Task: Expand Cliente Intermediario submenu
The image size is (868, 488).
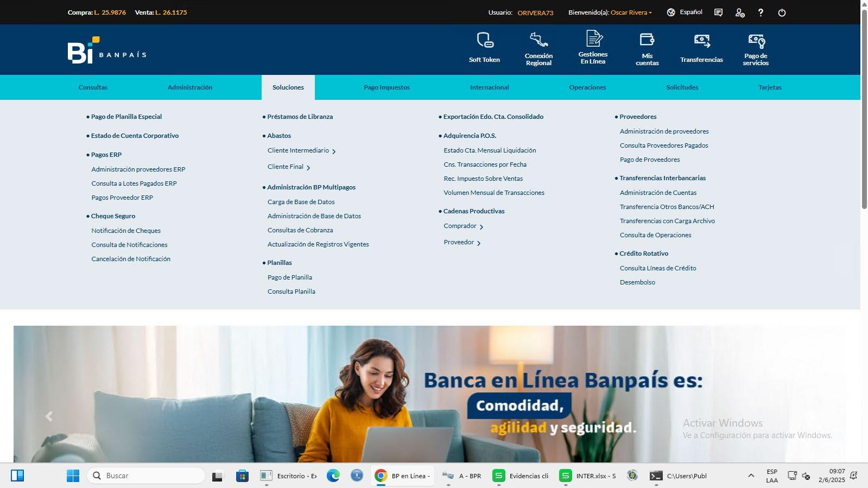Action: click(302, 151)
